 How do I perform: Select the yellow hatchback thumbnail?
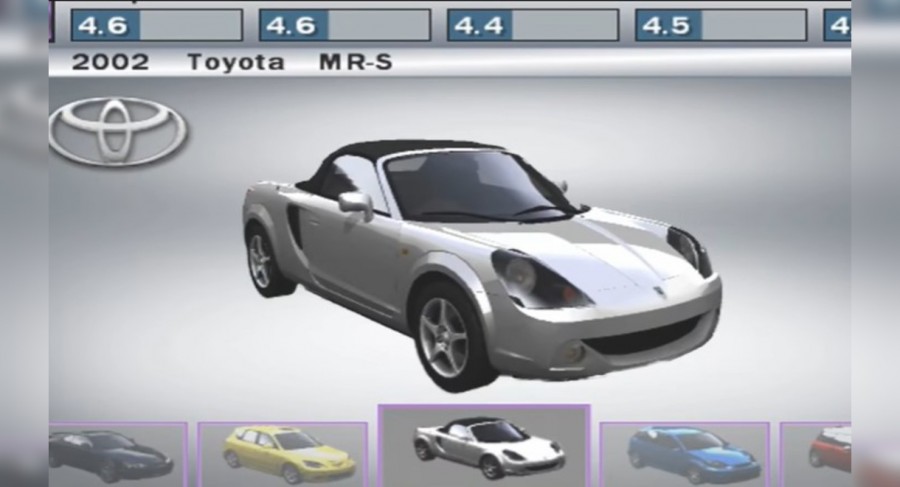click(282, 454)
